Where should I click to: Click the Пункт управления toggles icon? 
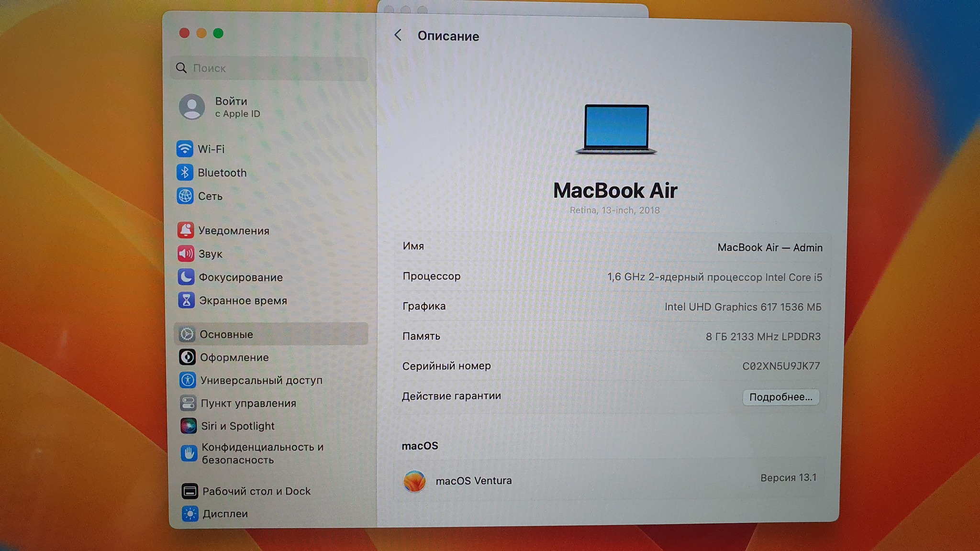click(188, 403)
